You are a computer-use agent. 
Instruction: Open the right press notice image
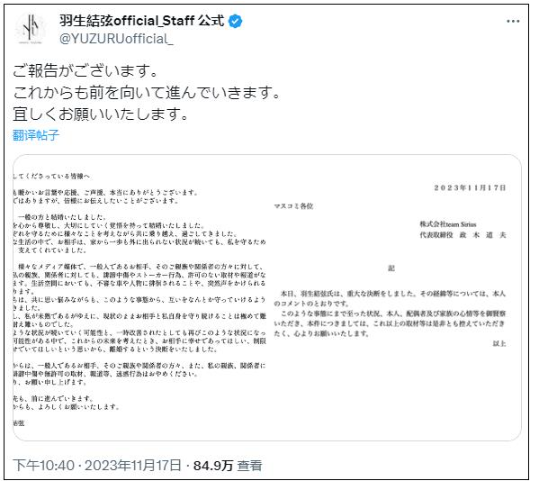coord(394,298)
